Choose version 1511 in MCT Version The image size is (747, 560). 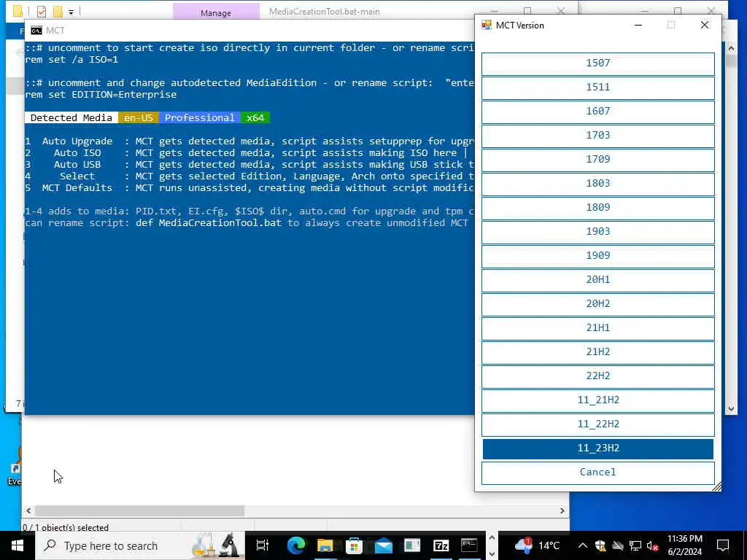(598, 87)
